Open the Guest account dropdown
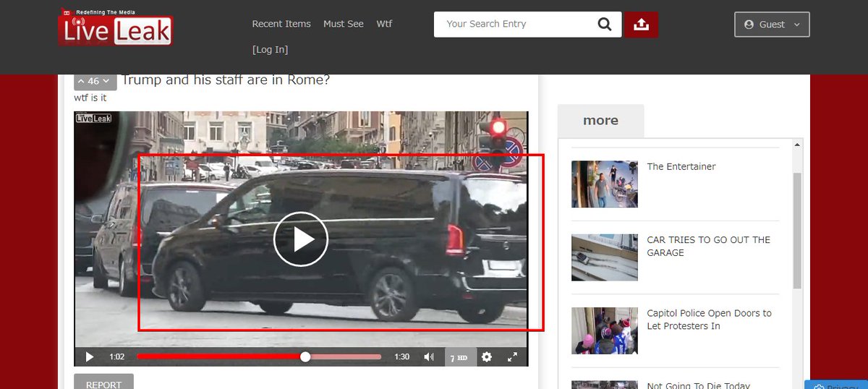 772,24
